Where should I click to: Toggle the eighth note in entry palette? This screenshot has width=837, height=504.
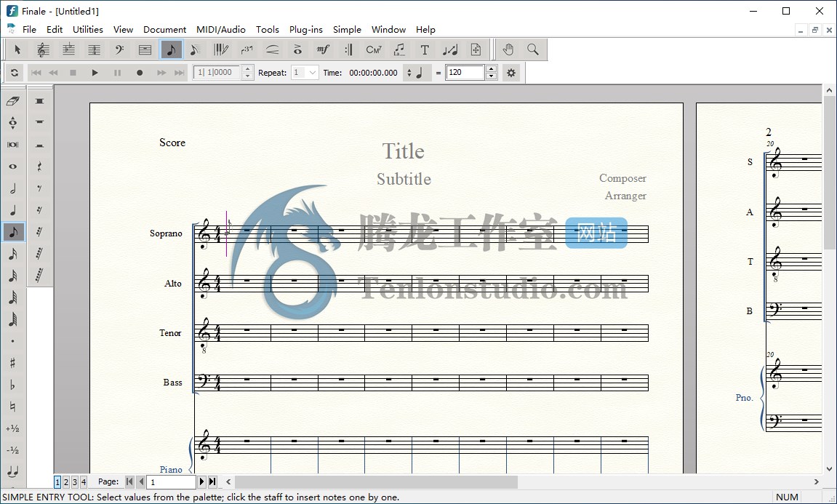(x=13, y=232)
